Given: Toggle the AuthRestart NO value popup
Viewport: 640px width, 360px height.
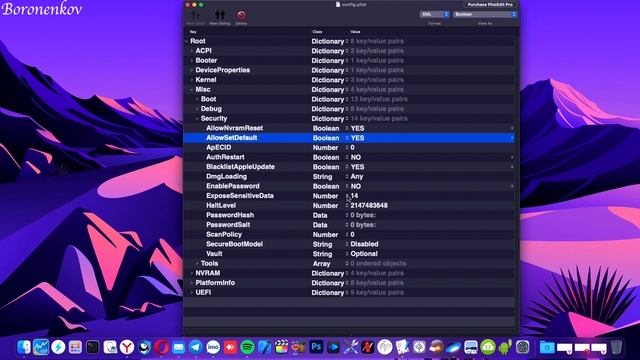Looking at the screenshot, I should pos(512,157).
